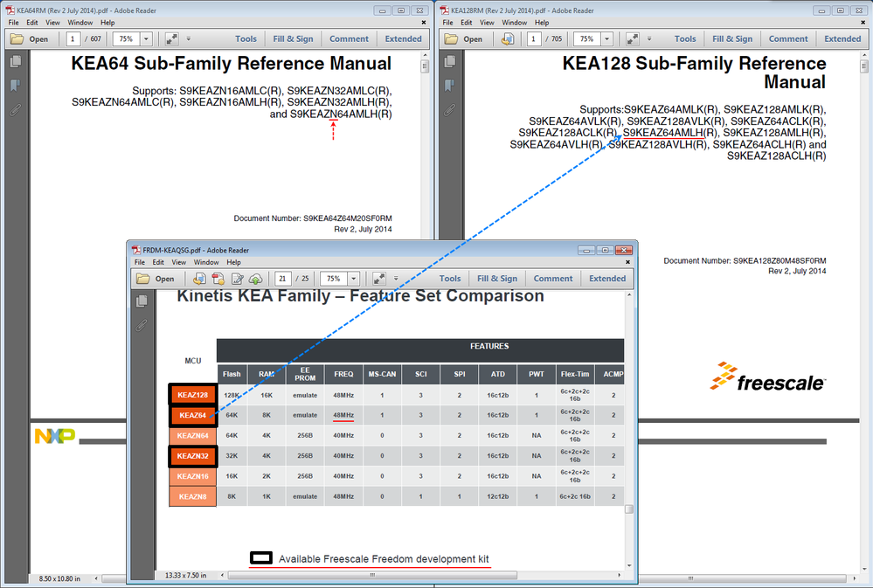
Task: Click page number field in KEA64RM toolbar
Action: pos(73,39)
